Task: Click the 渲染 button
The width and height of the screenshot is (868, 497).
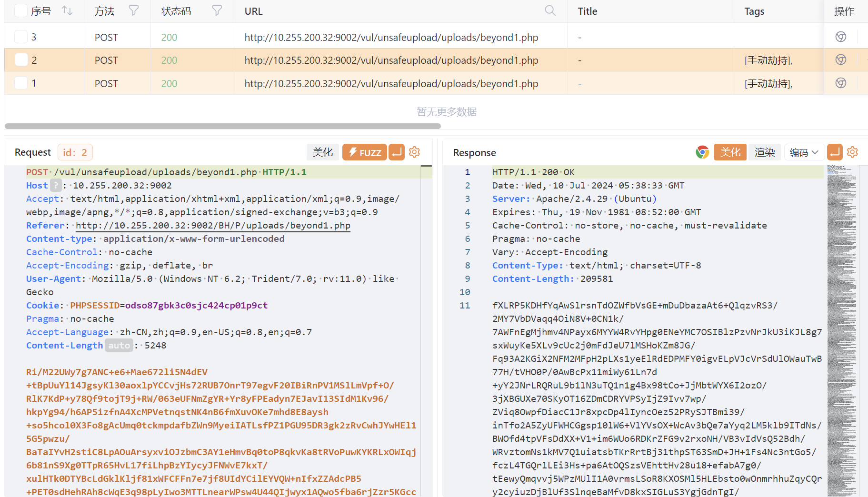Action: [765, 152]
